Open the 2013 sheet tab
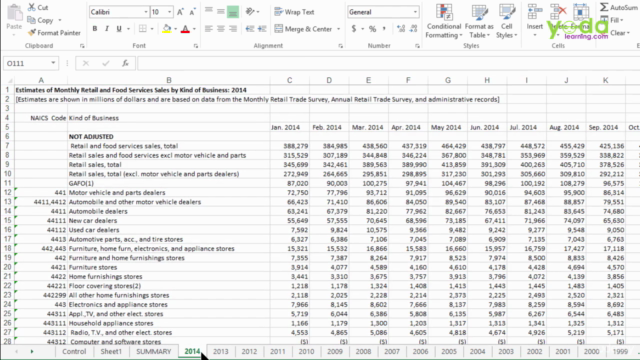This screenshot has height=360, width=640. [x=221, y=351]
